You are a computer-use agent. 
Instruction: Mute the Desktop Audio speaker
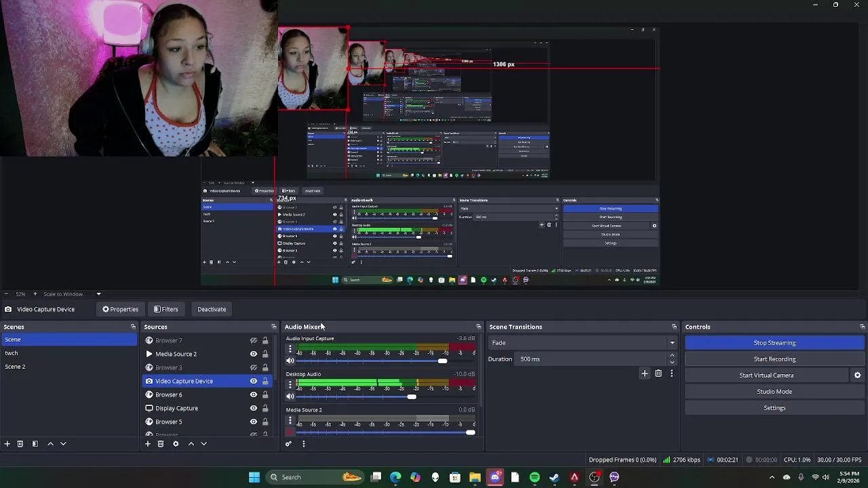click(290, 396)
